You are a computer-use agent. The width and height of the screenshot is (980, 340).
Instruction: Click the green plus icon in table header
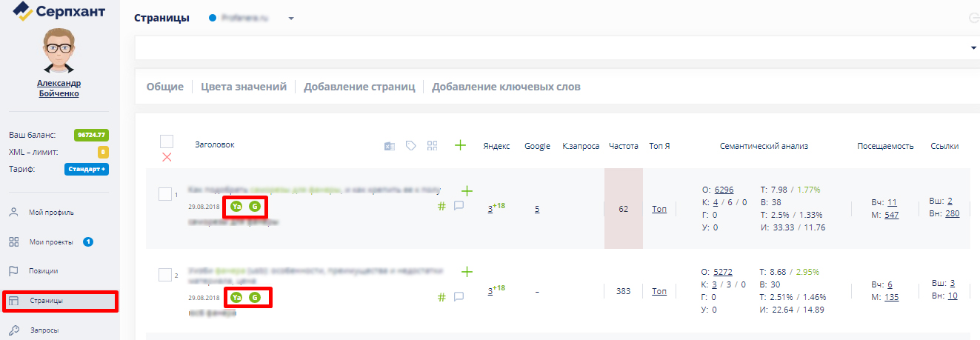(x=460, y=145)
